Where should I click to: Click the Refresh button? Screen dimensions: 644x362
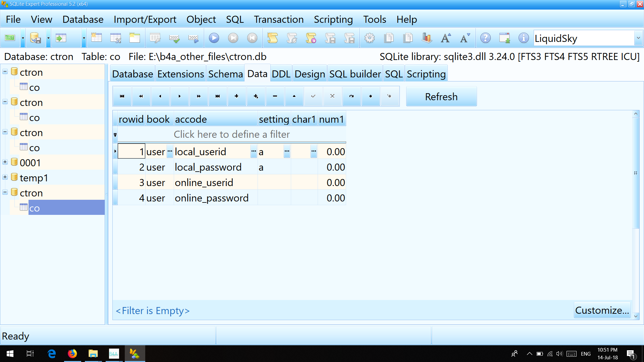[x=441, y=97]
